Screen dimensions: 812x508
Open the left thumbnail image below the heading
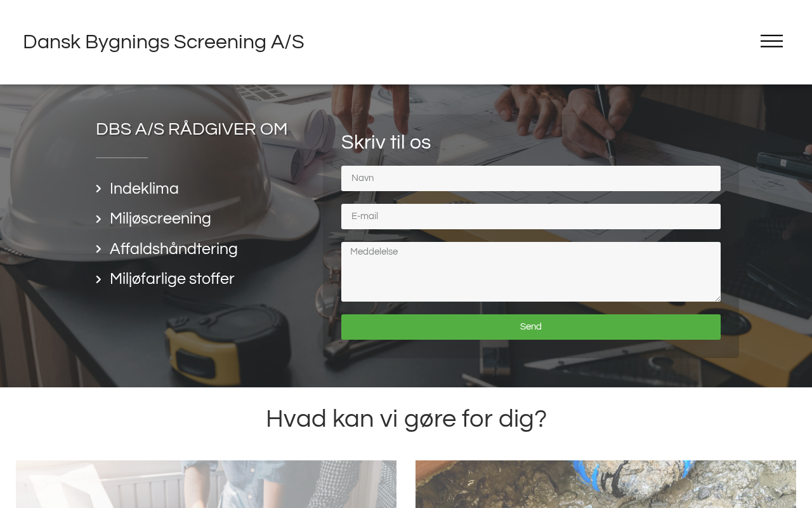click(x=206, y=484)
